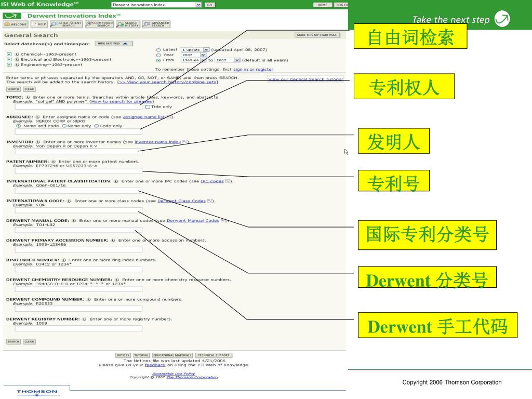
Task: Select the From timespan radio
Action: click(158, 60)
